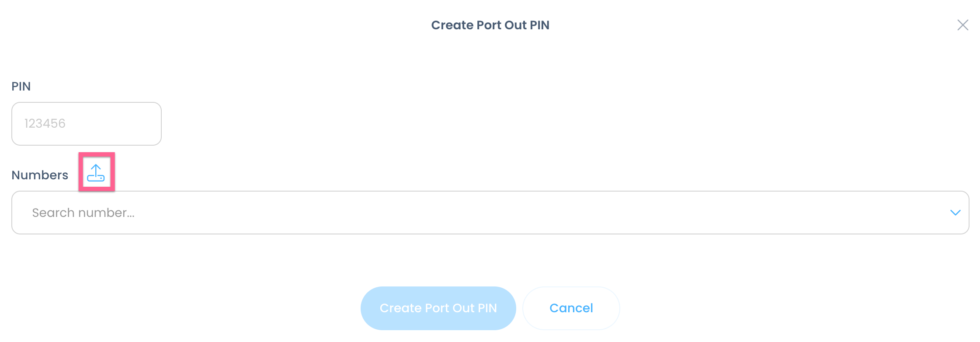Open the number list using the blue arrow
Image resolution: width=980 pixels, height=342 pixels.
[x=955, y=213]
